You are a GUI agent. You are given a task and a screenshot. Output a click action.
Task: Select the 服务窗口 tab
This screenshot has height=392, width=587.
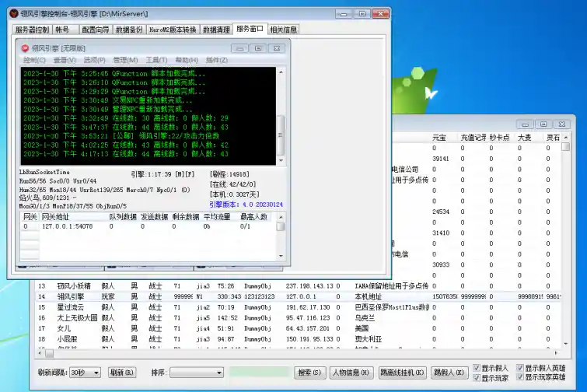(x=250, y=29)
